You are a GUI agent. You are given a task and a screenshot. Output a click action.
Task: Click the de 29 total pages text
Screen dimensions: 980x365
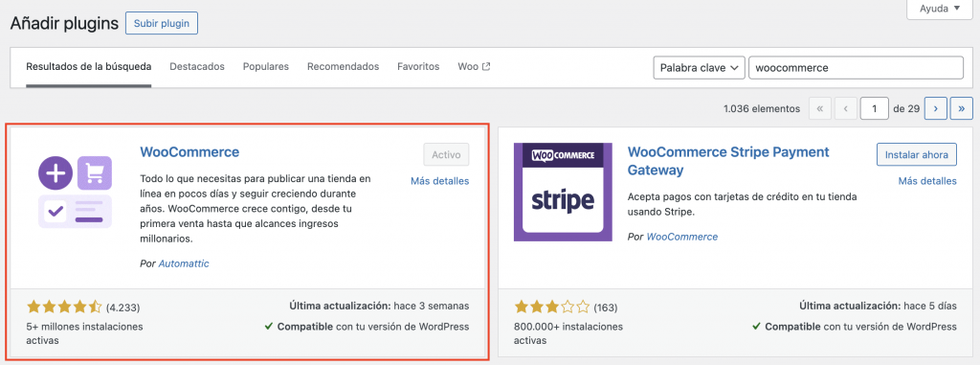coord(906,108)
